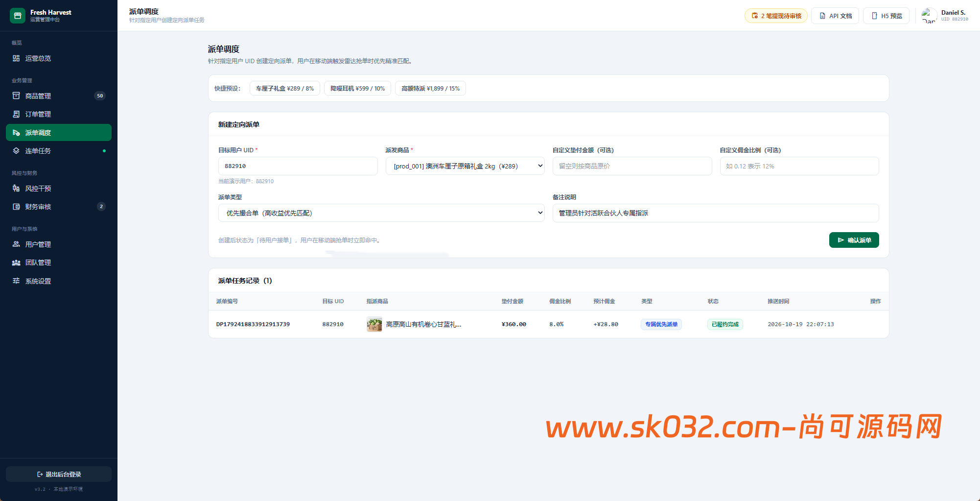Apply preset 降噪耳机 ¥599 / 10%
This screenshot has width=980, height=501.
pos(357,89)
